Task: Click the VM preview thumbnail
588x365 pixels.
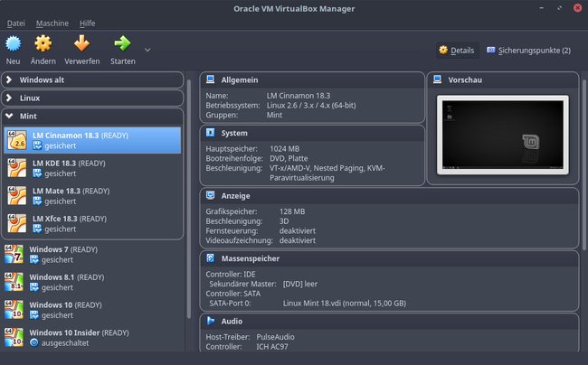Action: 502,135
